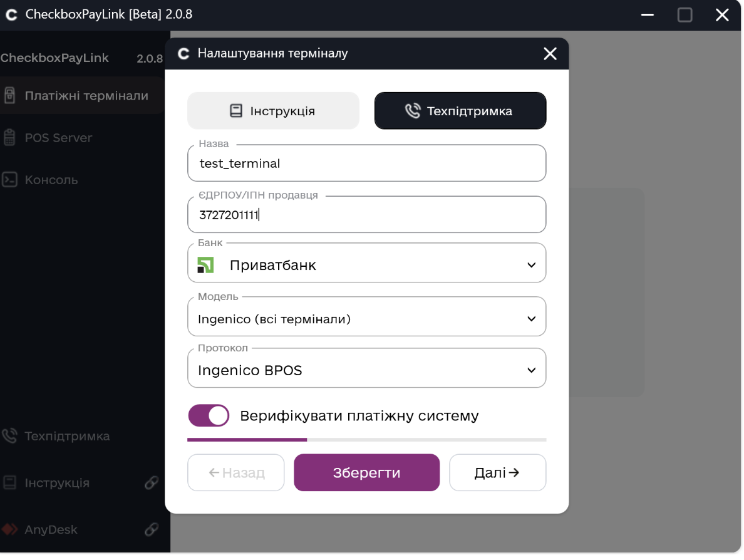Open the Протокол dropdown menu
Screen dimensions: 744x560
click(531, 370)
